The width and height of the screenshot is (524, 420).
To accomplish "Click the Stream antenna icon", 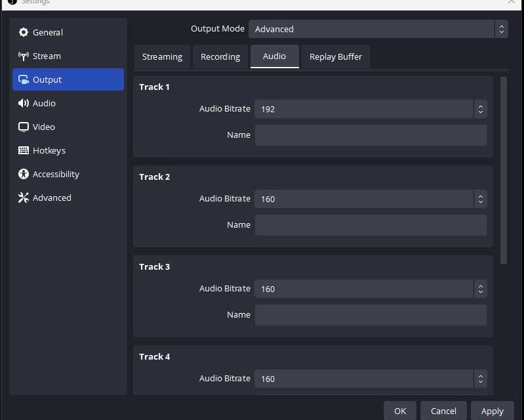I will click(24, 56).
